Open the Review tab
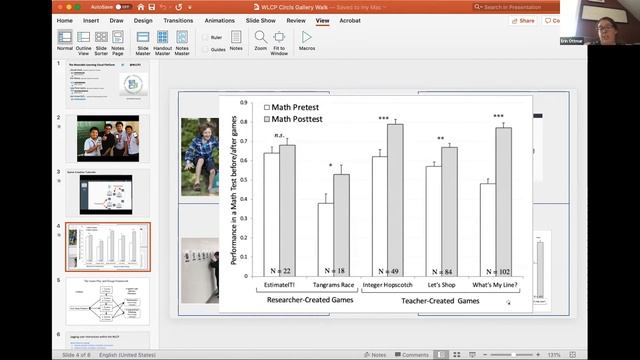The height and width of the screenshot is (360, 640). pos(296,20)
